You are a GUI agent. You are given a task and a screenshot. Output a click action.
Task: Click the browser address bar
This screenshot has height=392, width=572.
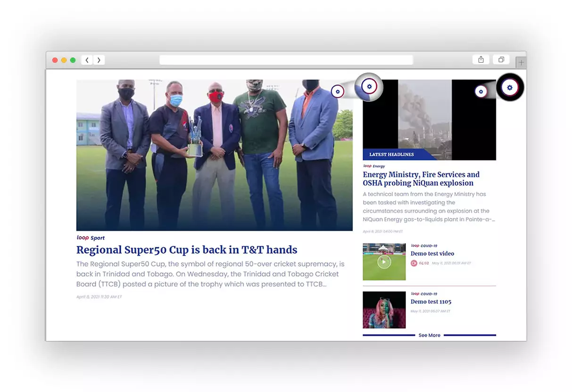[286, 60]
